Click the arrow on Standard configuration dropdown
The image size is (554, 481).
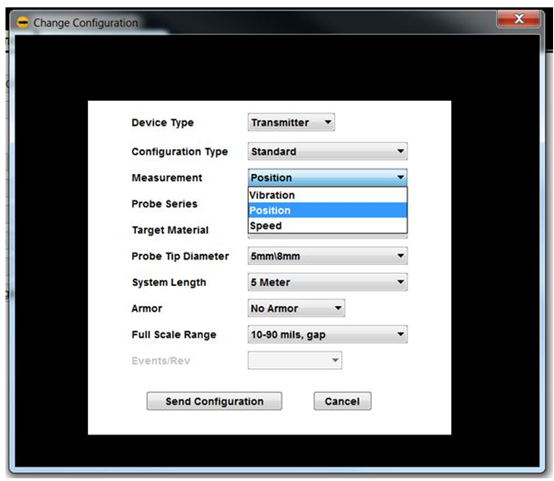pyautogui.click(x=400, y=151)
